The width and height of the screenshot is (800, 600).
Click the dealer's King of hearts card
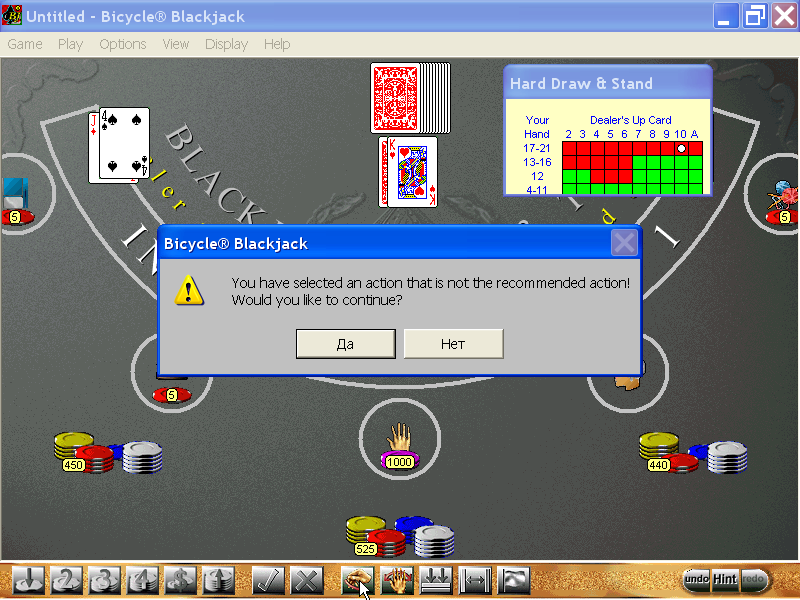point(412,172)
